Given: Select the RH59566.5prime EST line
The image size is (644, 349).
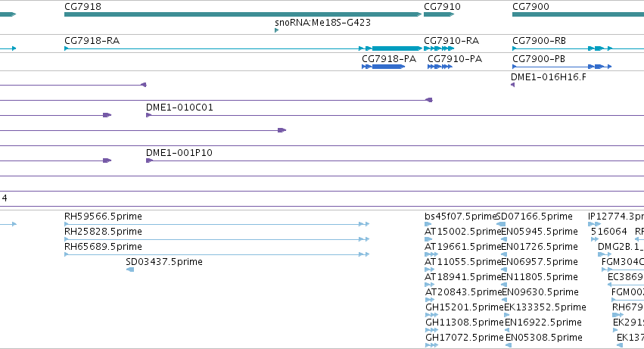Looking at the screenshot, I should [217, 224].
